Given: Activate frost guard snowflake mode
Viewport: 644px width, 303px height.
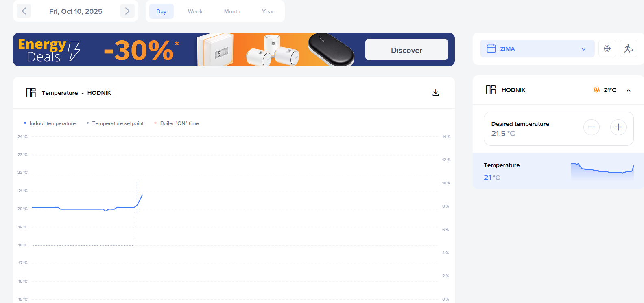Looking at the screenshot, I should (607, 48).
